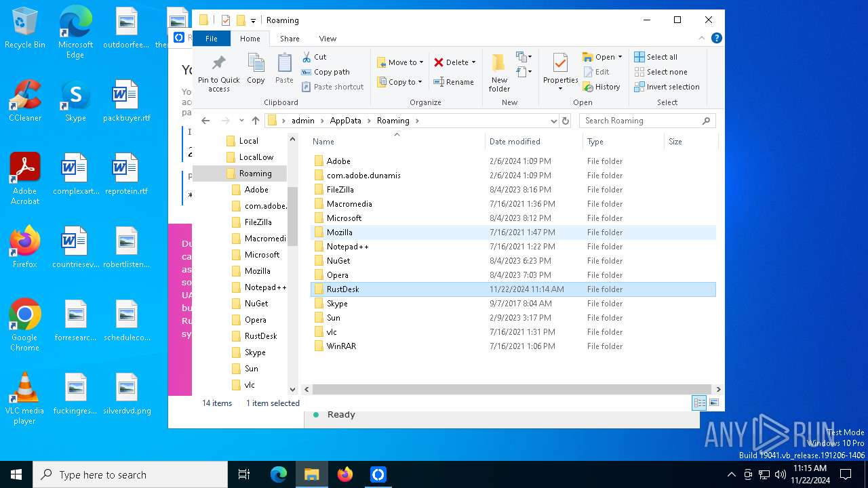868x488 pixels.
Task: Click the Cut scissors button
Action: click(314, 57)
